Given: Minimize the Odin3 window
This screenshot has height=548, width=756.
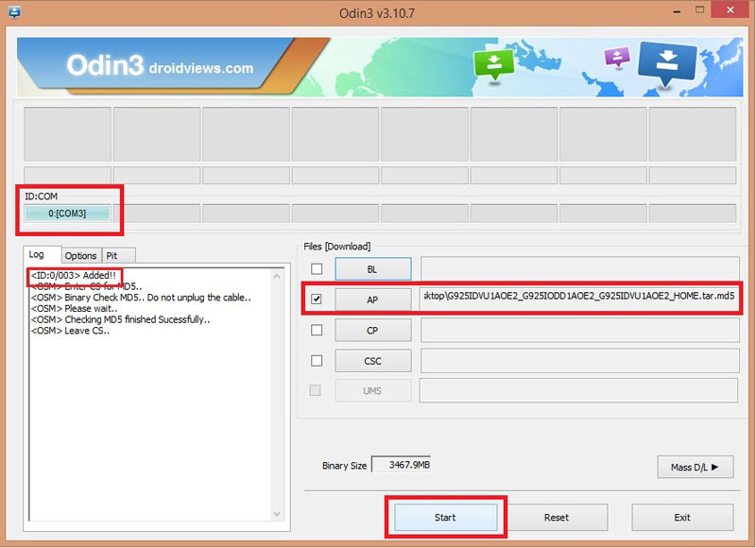Looking at the screenshot, I should click(x=677, y=10).
